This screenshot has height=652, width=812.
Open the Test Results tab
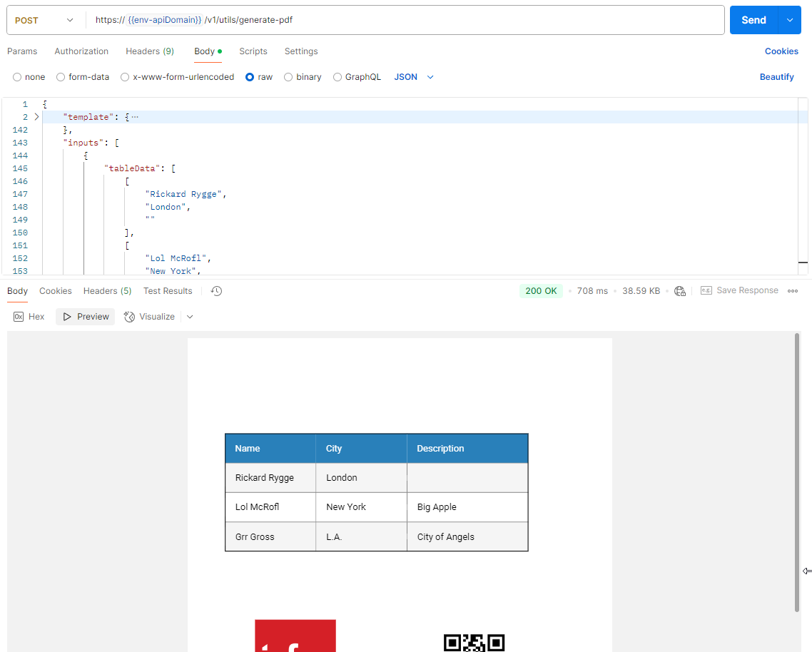(168, 291)
